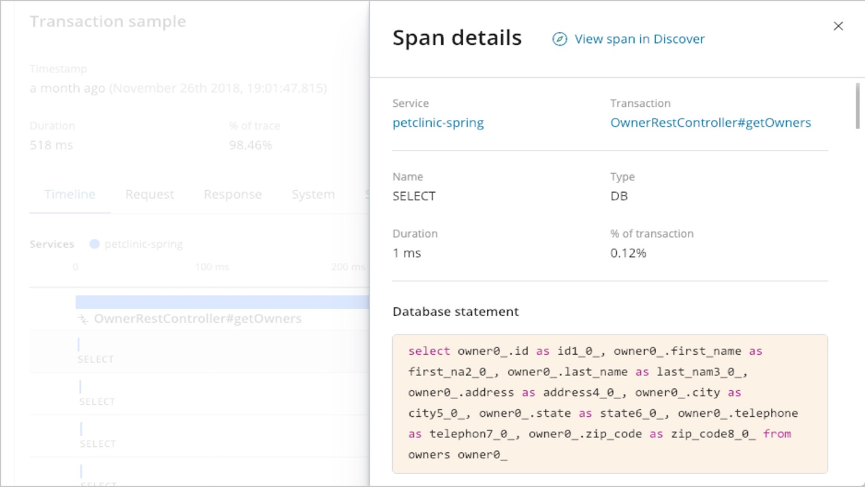Open View span in Discover link
Viewport: 866px width, 487px height.
point(639,39)
